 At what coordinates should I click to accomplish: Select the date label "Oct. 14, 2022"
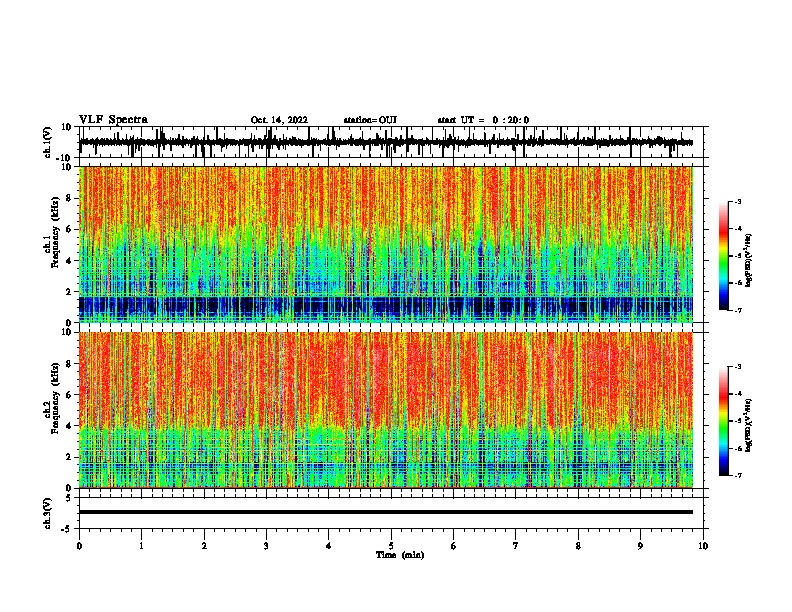point(279,120)
